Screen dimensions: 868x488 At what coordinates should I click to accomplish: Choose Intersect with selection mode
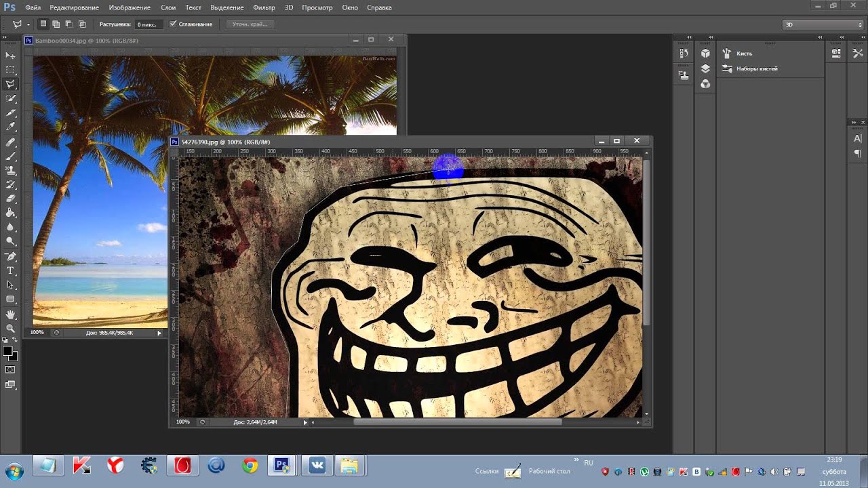pos(82,24)
